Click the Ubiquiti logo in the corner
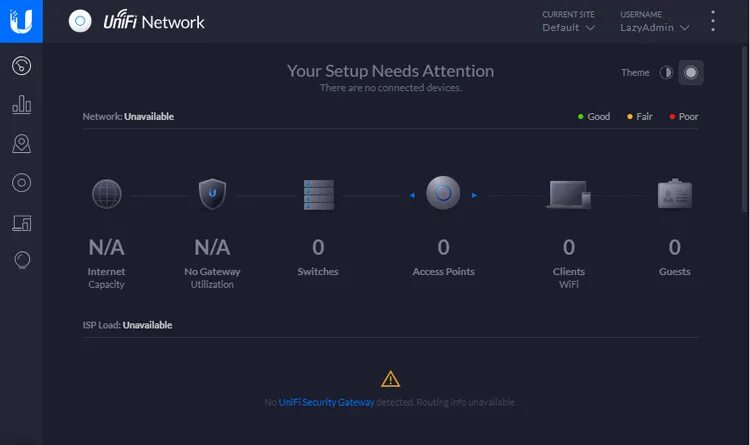The width and height of the screenshot is (750, 445). (21, 21)
